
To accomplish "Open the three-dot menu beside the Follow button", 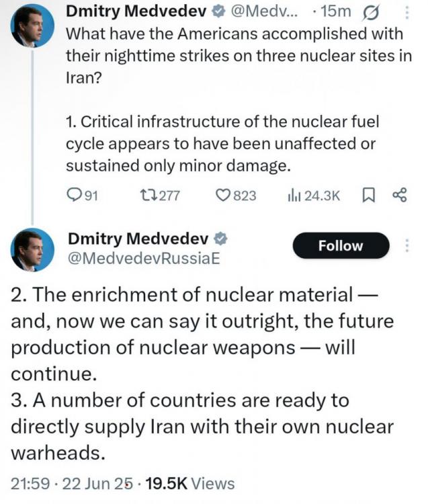I will coord(407,245).
